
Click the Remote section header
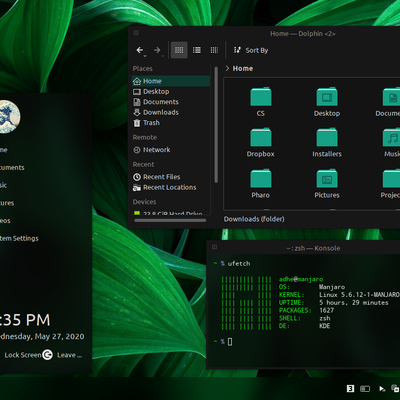145,137
